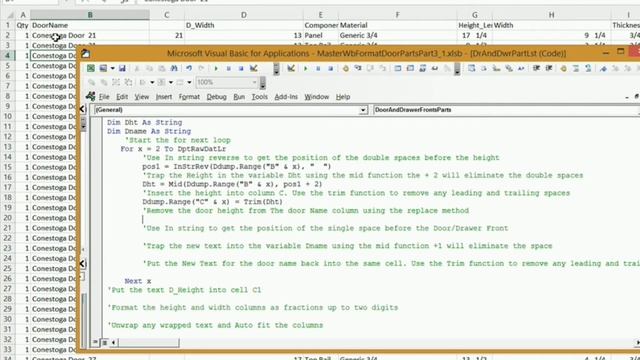This screenshot has width=640, height=360.
Task: Click the View Microsoft Excel toolbar icon
Action: pos(91,68)
